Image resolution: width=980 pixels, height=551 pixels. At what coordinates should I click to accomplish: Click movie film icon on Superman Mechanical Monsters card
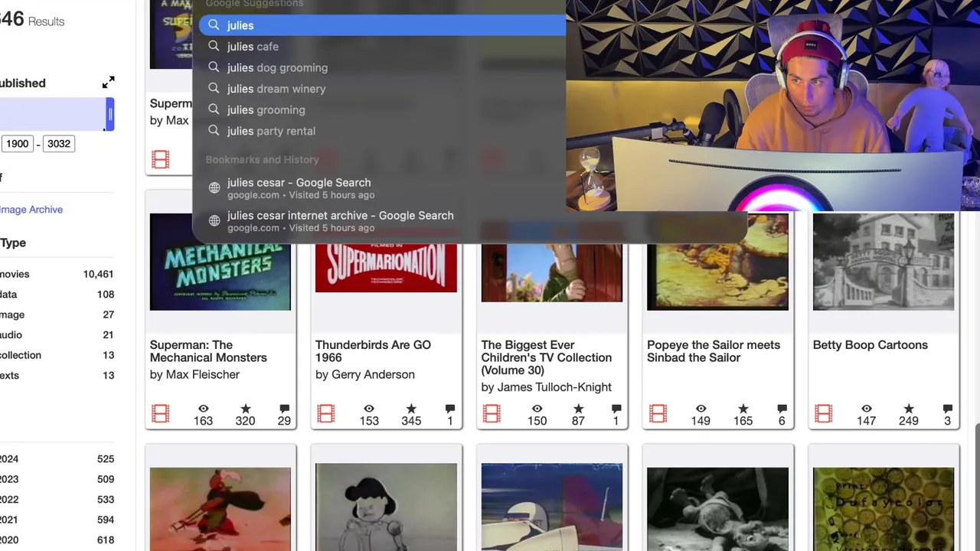click(160, 414)
